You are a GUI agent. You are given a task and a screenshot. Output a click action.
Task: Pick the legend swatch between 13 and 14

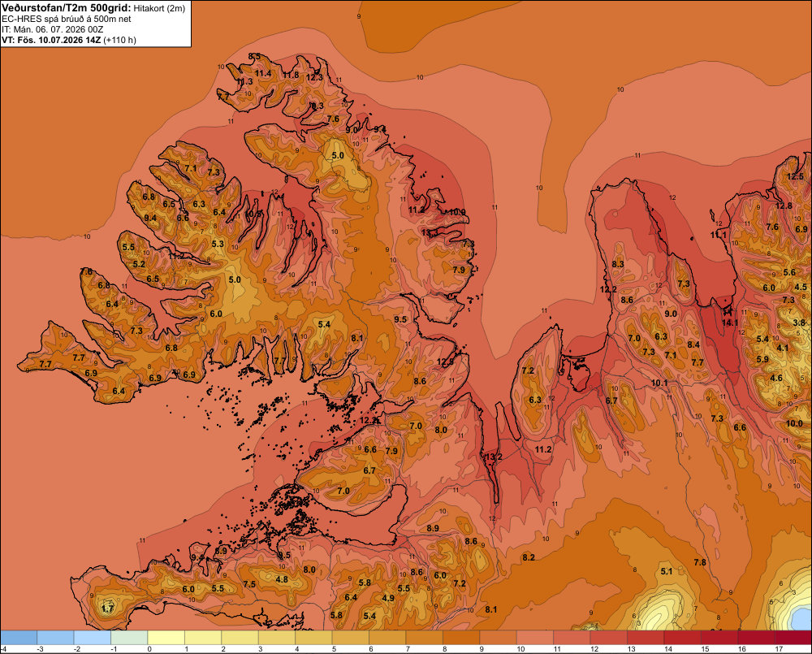point(646,638)
